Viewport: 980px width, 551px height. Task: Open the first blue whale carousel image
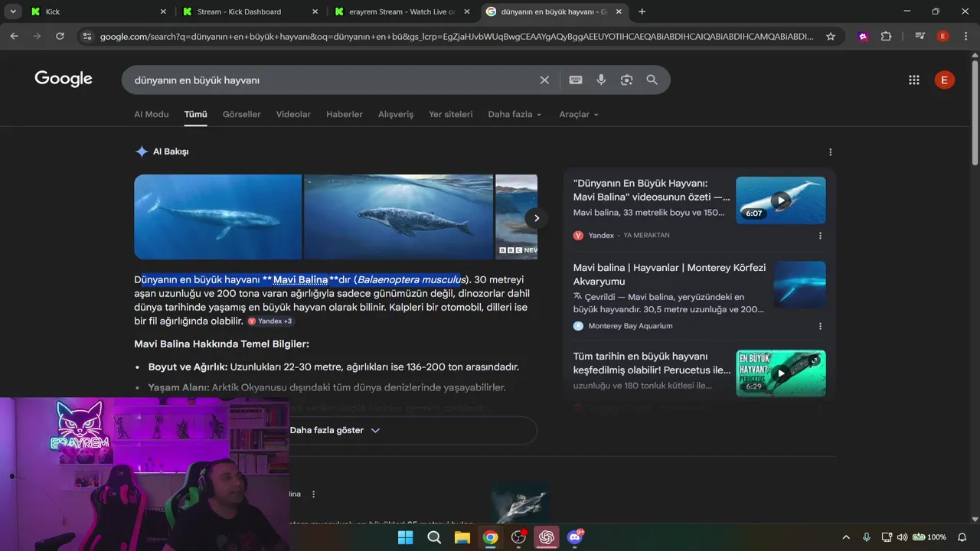217,217
